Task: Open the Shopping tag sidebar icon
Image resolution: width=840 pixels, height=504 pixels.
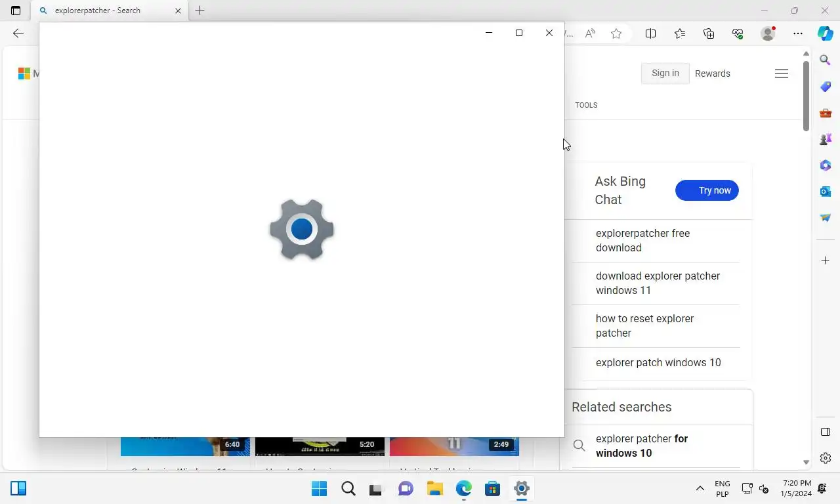Action: (x=826, y=87)
